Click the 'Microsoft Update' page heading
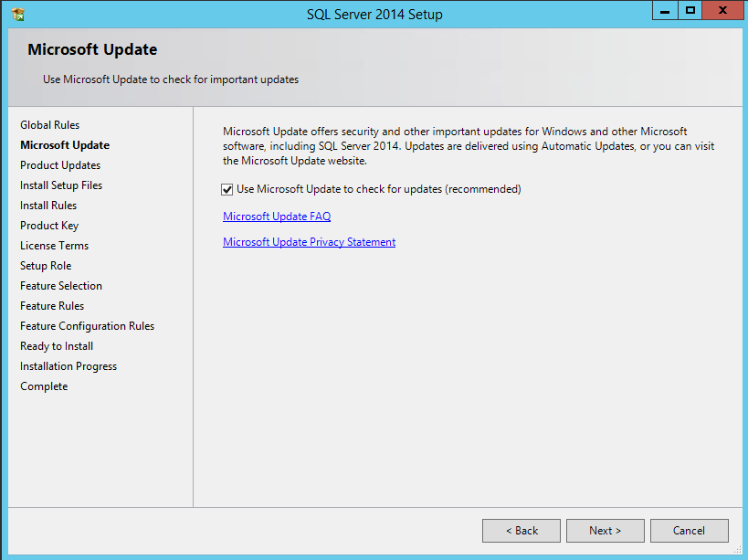The height and width of the screenshot is (560, 748). pos(92,49)
